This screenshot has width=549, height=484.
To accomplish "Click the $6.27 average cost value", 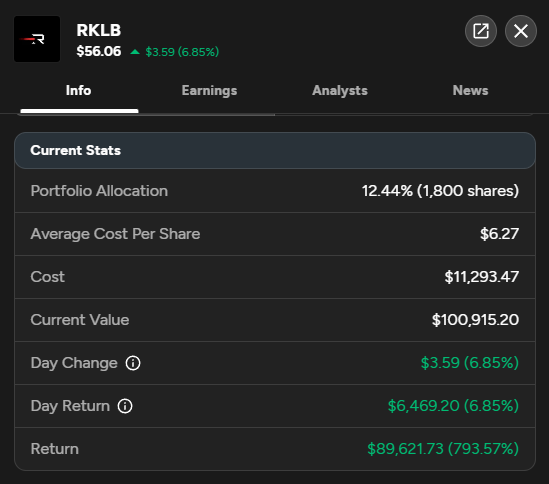I will coord(499,234).
